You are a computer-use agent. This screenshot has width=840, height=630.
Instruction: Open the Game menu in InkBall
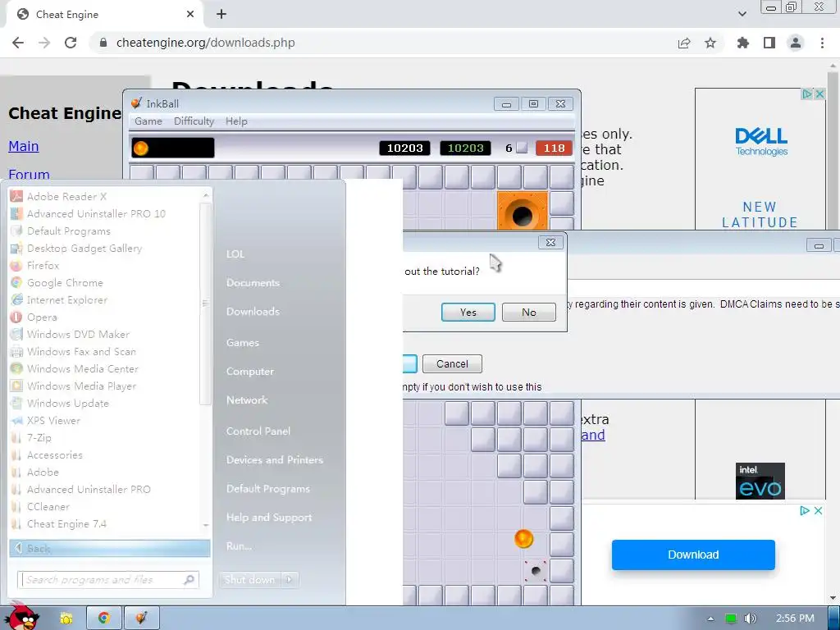(x=148, y=121)
